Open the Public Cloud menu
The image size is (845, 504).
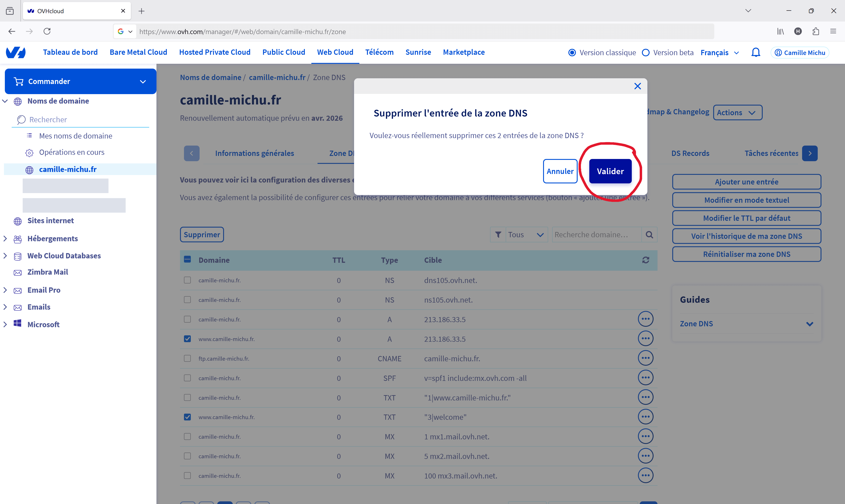283,52
